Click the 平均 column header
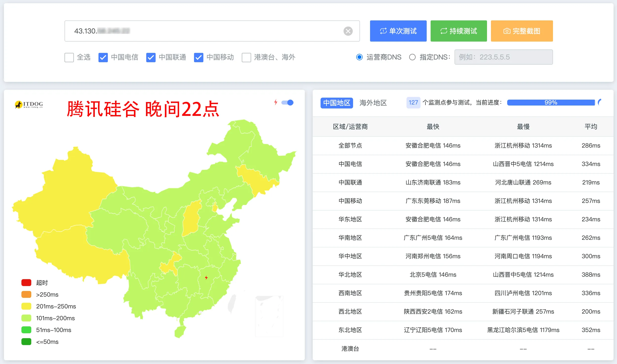 pos(591,127)
